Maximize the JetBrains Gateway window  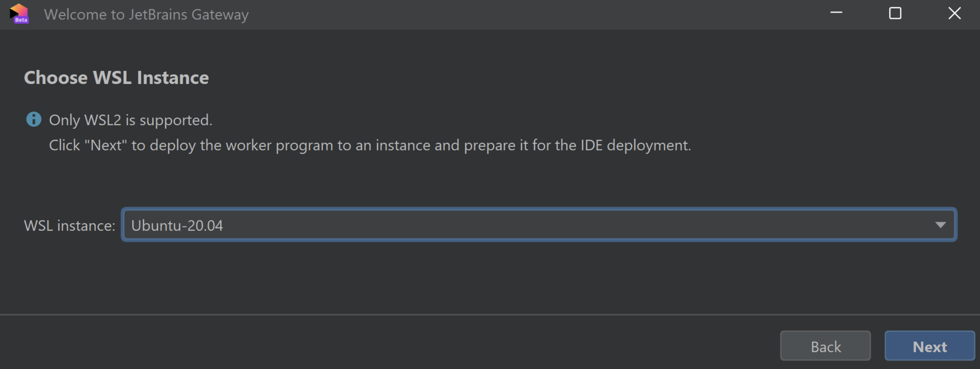coord(895,13)
